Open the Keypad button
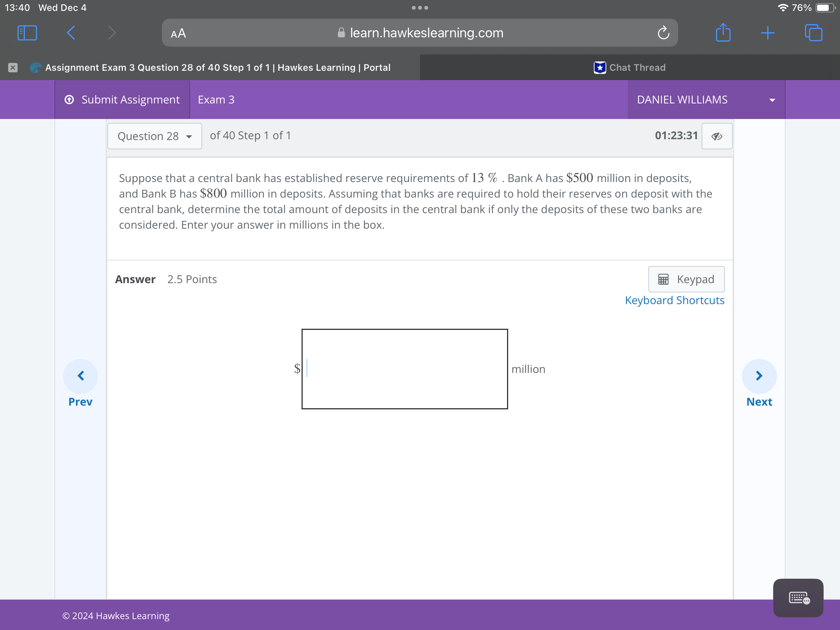840x630 pixels. pyautogui.click(x=686, y=279)
